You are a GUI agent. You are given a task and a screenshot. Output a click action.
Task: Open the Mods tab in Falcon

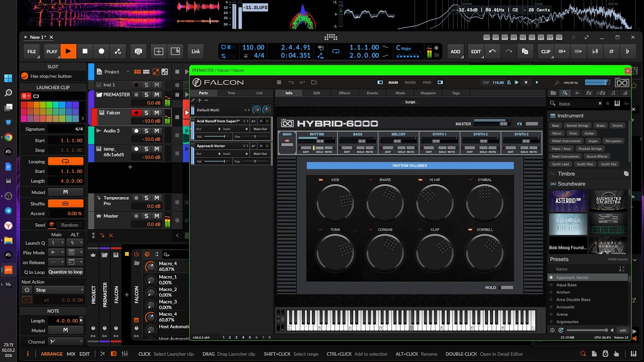pyautogui.click(x=400, y=93)
